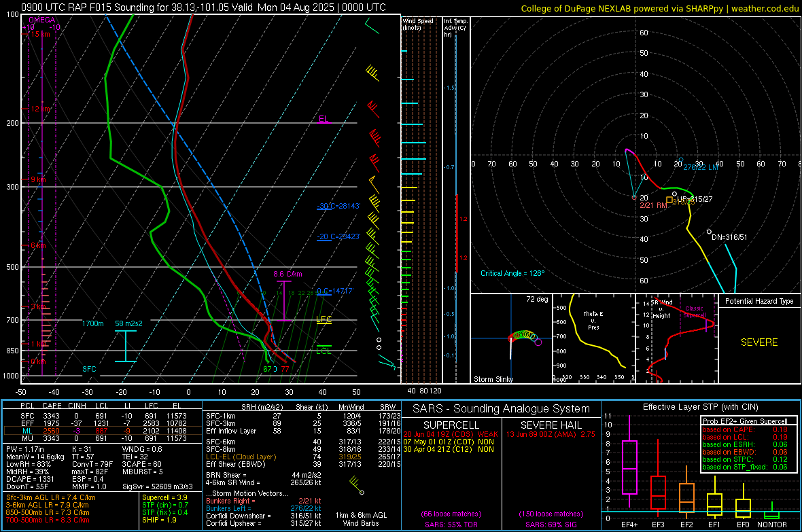The image size is (802, 532).
Task: Click the Bunkers Left = 276/22 kt line
Action: click(264, 508)
